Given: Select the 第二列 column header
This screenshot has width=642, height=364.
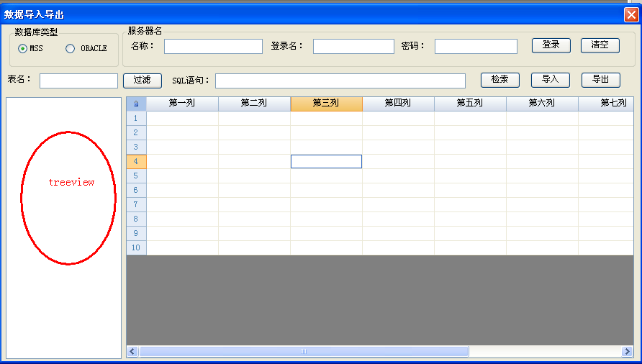Looking at the screenshot, I should pos(254,104).
